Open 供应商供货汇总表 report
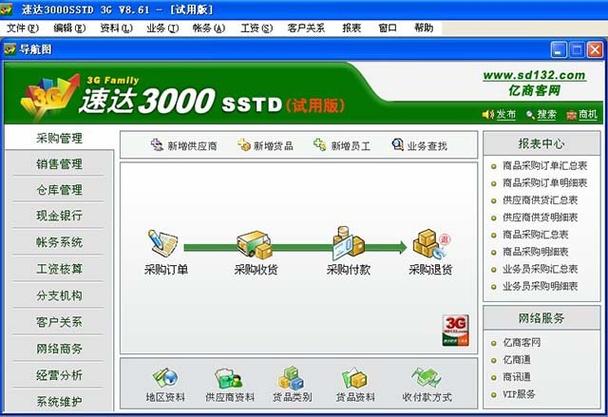The width and height of the screenshot is (608, 417). pos(540,200)
